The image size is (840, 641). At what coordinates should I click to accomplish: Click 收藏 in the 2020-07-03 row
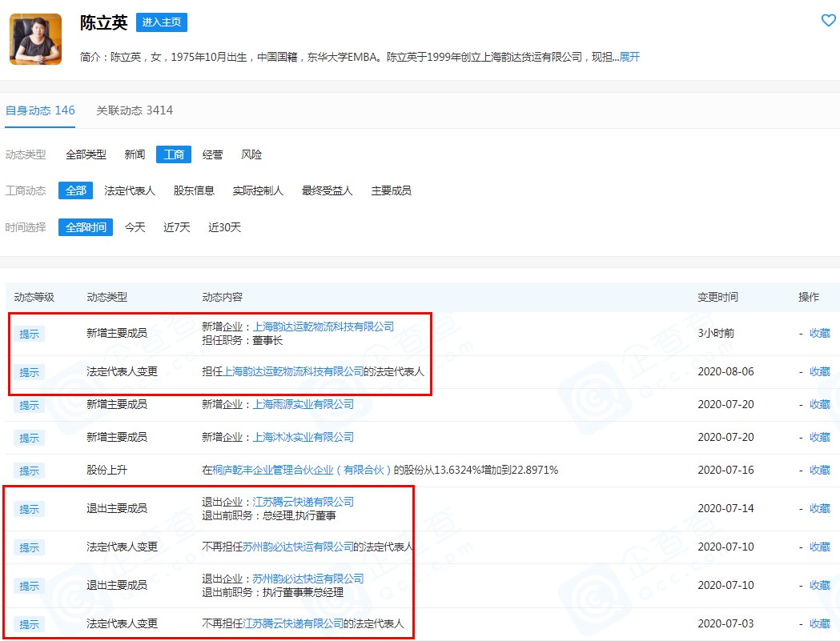[820, 624]
